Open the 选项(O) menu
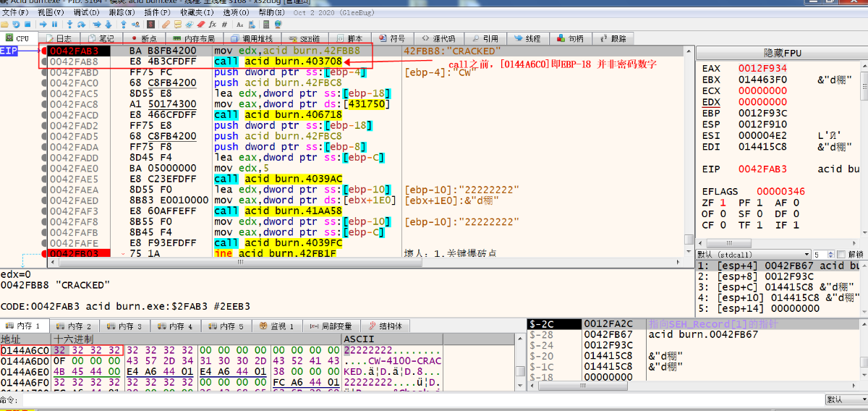Screen dimensions: 868x411 tap(237, 12)
